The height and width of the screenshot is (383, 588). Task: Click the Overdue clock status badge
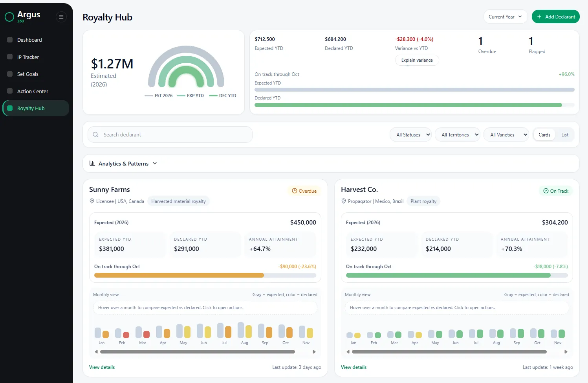coord(304,191)
